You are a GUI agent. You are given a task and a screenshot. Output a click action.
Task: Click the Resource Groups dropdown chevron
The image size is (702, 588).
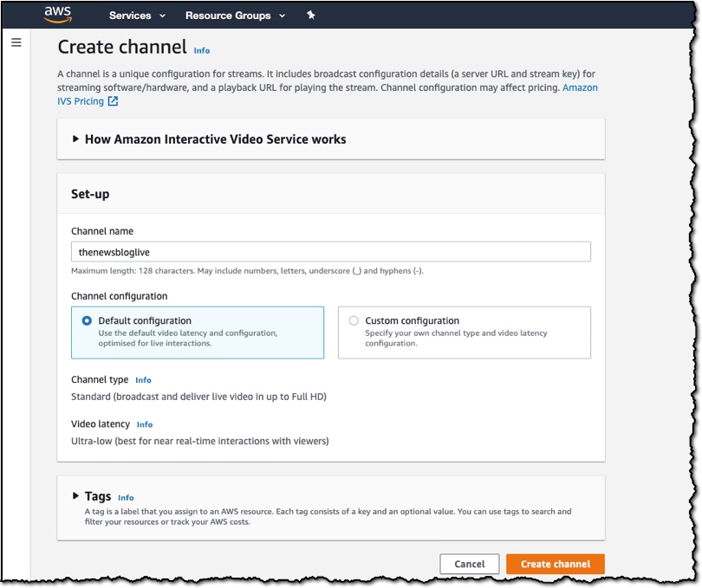282,16
